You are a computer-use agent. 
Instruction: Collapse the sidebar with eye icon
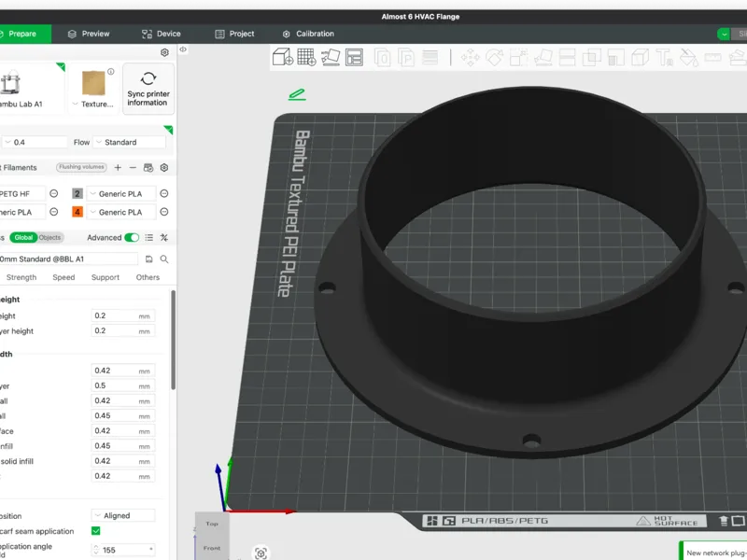[x=183, y=49]
